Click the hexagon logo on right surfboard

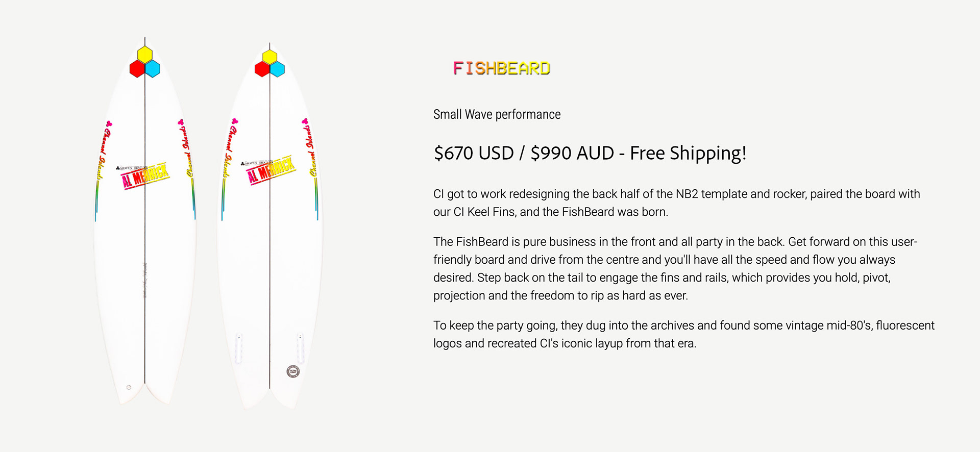click(269, 63)
